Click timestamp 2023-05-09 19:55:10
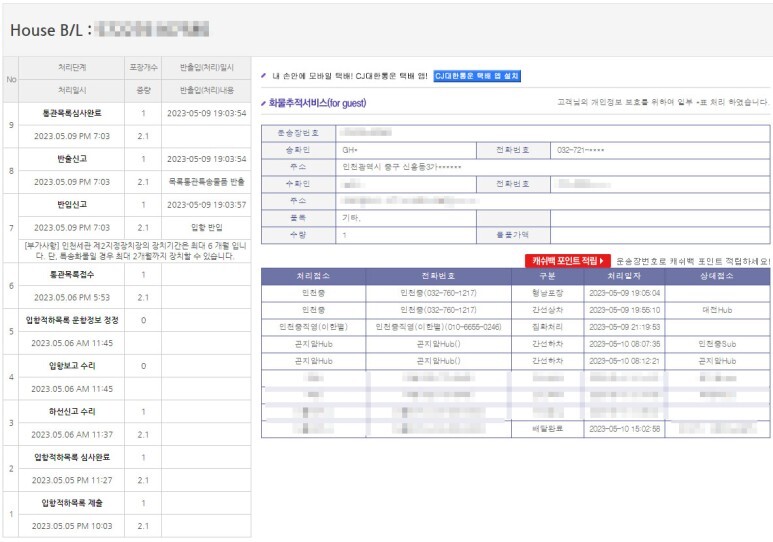Screen dimensions: 773x542 point(624,310)
